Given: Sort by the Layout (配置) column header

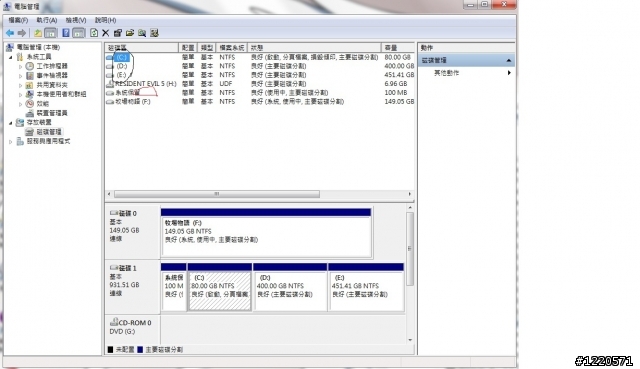Looking at the screenshot, I should (x=188, y=48).
